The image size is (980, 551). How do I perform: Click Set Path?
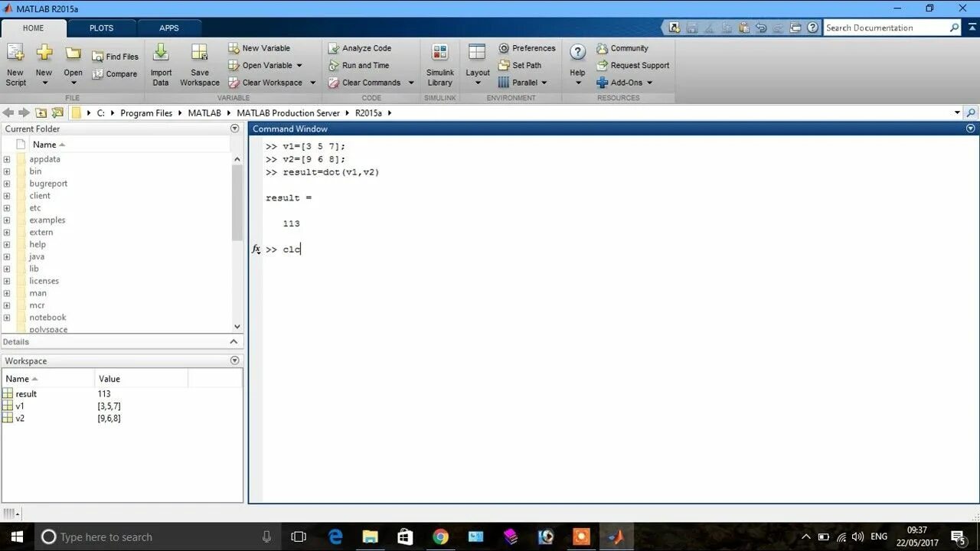520,66
